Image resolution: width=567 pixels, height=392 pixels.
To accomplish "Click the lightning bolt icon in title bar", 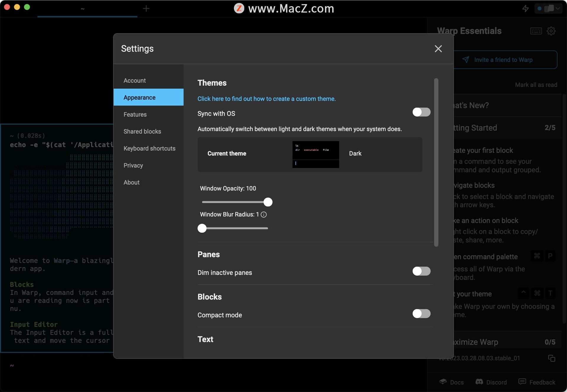I will (x=525, y=9).
